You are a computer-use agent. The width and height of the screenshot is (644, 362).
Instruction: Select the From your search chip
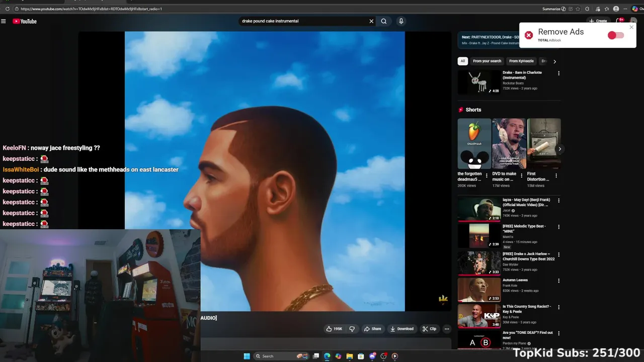coord(487,61)
